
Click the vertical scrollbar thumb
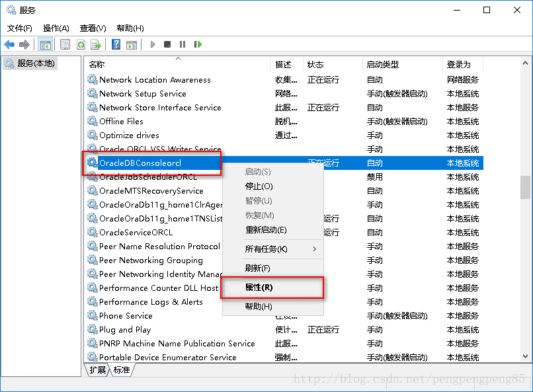525,187
